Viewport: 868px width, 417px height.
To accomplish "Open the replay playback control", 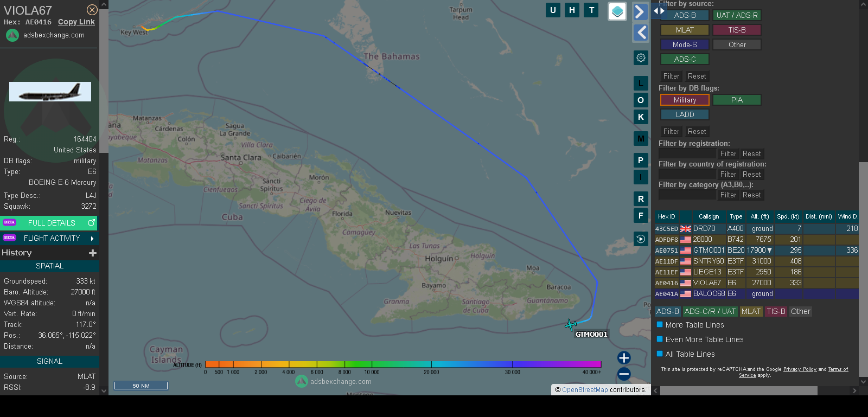I will pyautogui.click(x=641, y=239).
